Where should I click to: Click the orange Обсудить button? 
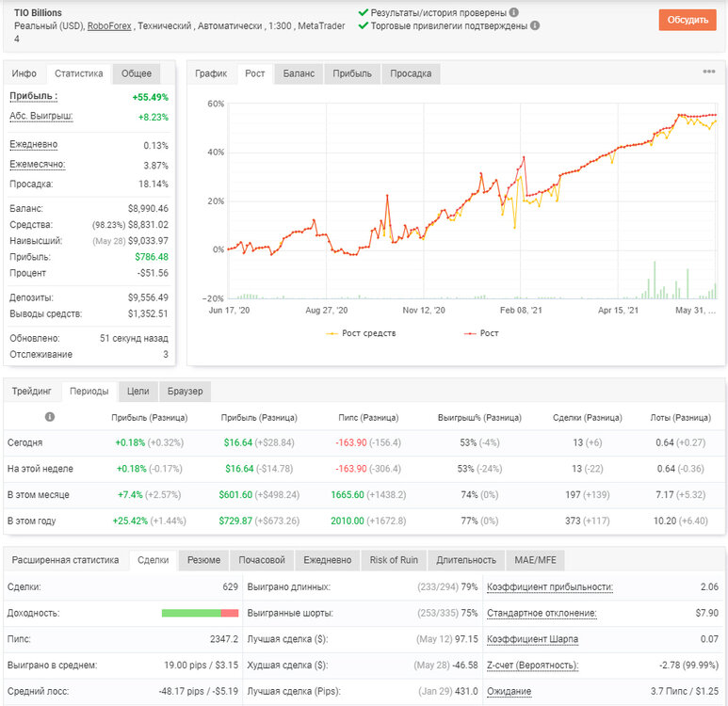[688, 20]
